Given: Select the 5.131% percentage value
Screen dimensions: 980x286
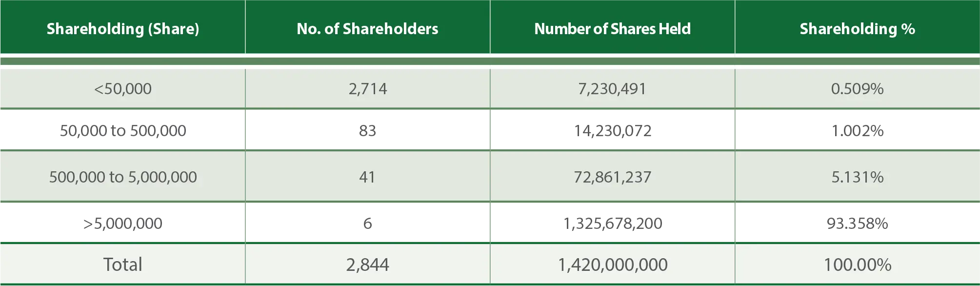Looking at the screenshot, I should [857, 177].
